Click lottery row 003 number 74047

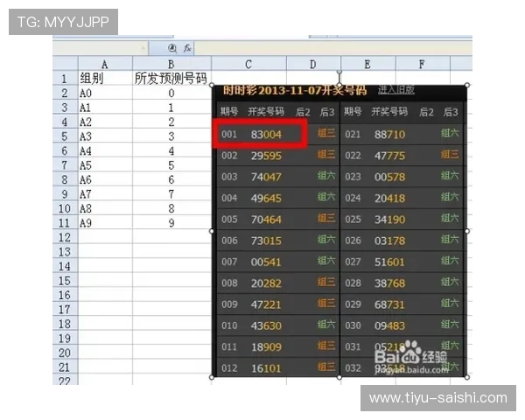pyautogui.click(x=266, y=177)
